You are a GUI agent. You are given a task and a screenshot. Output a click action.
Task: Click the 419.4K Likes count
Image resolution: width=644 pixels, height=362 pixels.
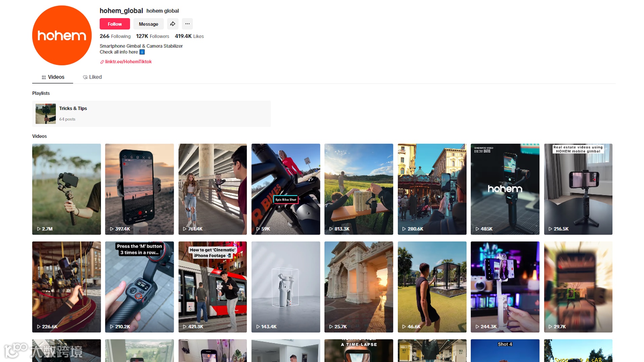[x=189, y=36]
